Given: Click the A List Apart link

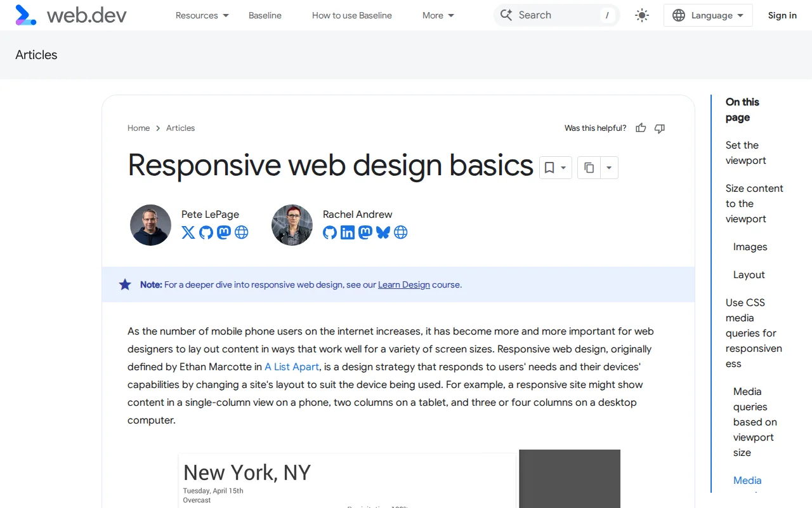Looking at the screenshot, I should (291, 366).
